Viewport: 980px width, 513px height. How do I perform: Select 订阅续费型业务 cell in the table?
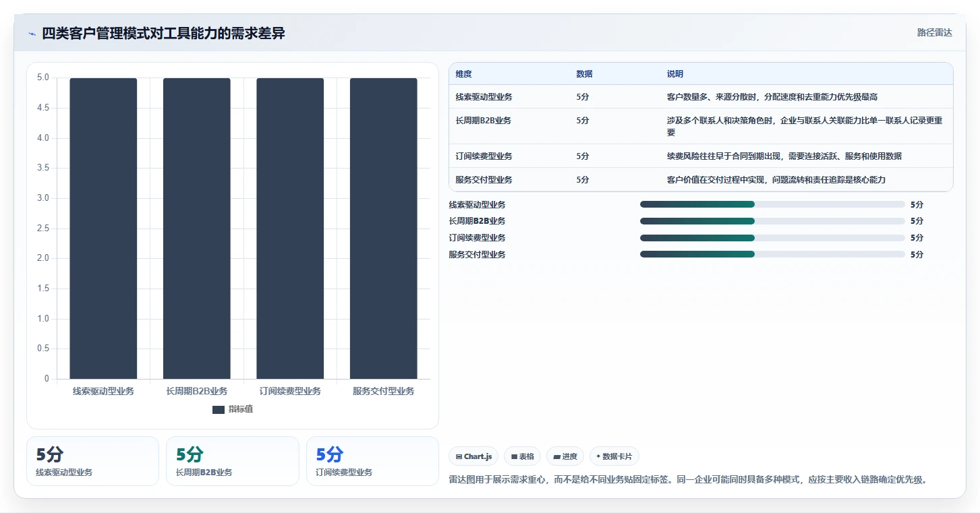484,156
